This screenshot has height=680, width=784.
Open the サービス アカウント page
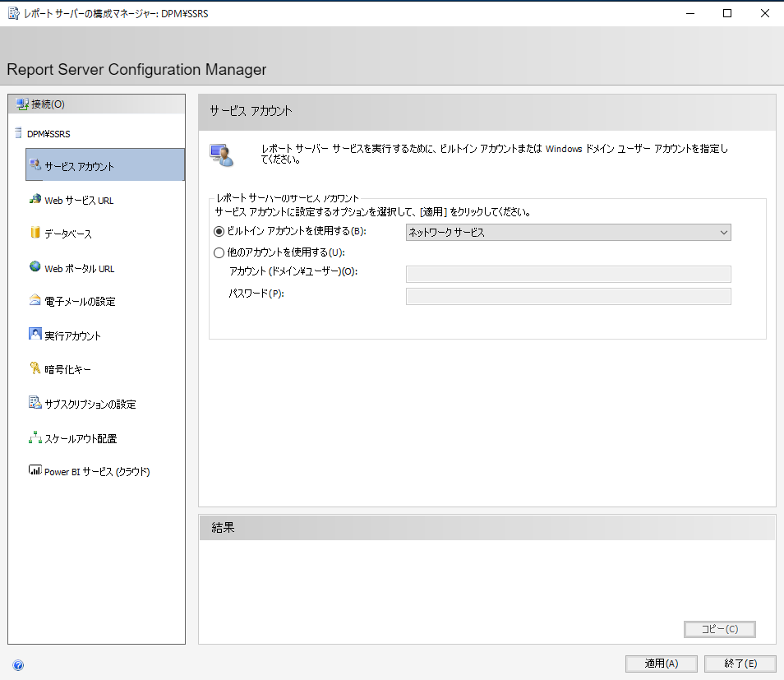pyautogui.click(x=105, y=164)
